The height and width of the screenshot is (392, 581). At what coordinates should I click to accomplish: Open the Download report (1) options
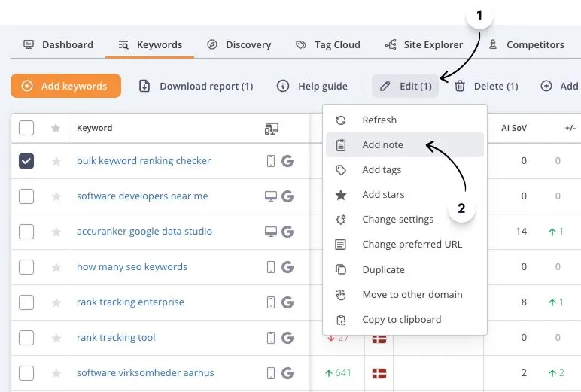196,87
